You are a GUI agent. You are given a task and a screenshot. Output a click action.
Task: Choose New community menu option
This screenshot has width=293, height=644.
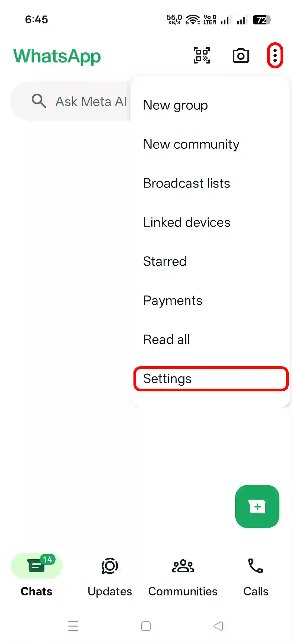191,144
